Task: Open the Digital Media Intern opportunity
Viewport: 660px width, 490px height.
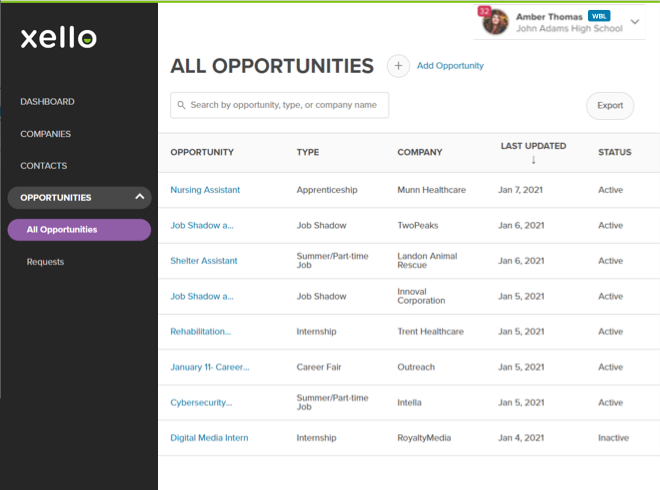Action: point(209,438)
